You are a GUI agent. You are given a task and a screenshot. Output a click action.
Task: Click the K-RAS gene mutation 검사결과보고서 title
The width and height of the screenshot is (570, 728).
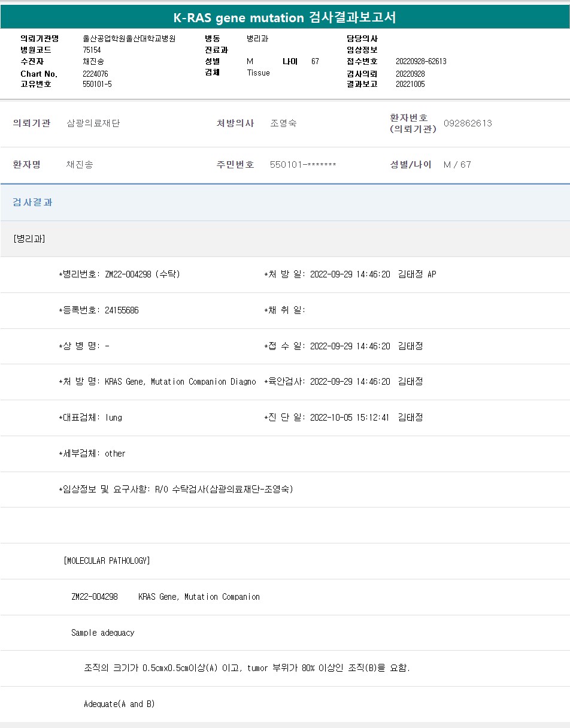tap(284, 17)
